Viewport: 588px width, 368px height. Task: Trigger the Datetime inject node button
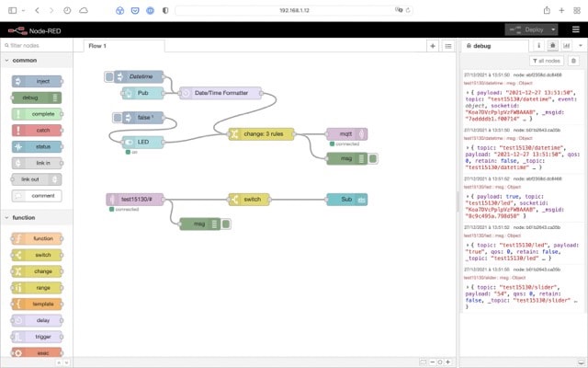[109, 77]
